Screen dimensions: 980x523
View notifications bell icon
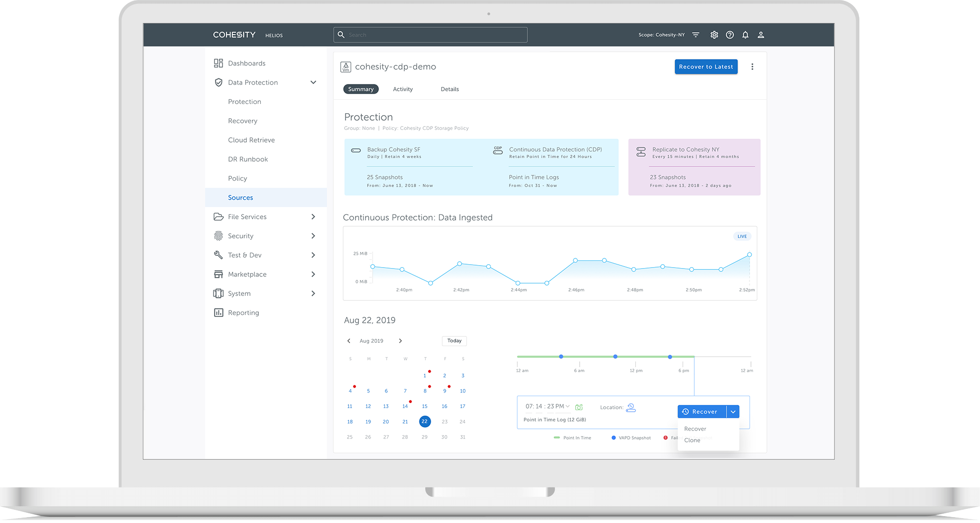coord(746,35)
